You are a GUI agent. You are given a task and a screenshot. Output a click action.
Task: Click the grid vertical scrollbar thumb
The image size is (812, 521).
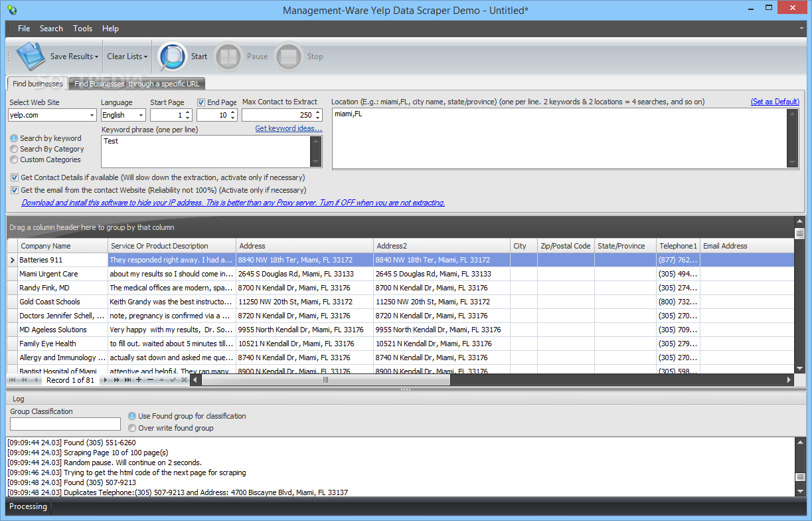800,233
